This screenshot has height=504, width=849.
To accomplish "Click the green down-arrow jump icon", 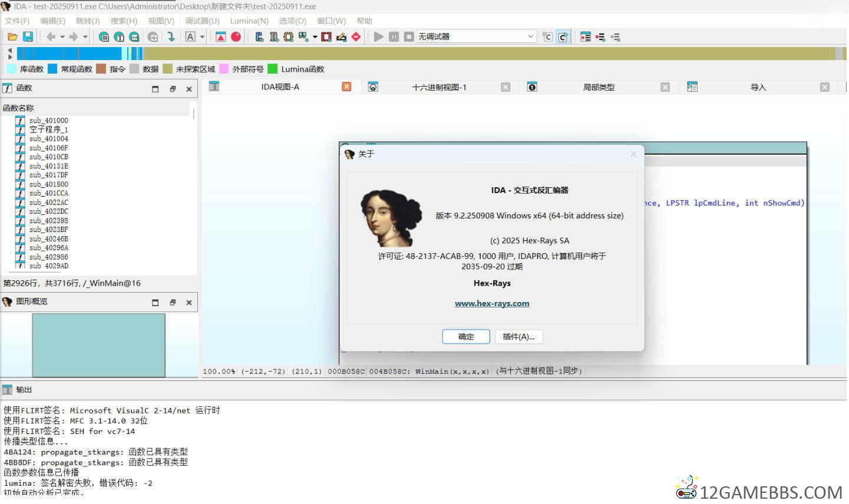I will click(x=171, y=37).
